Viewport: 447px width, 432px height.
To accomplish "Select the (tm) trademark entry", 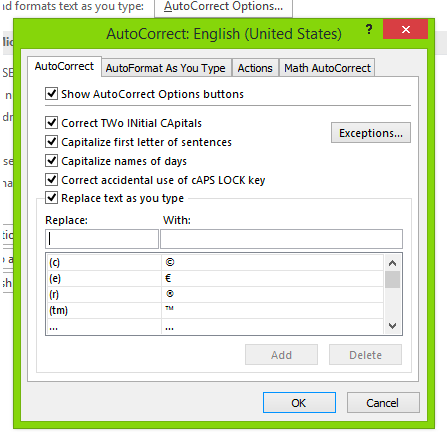I will [x=215, y=310].
